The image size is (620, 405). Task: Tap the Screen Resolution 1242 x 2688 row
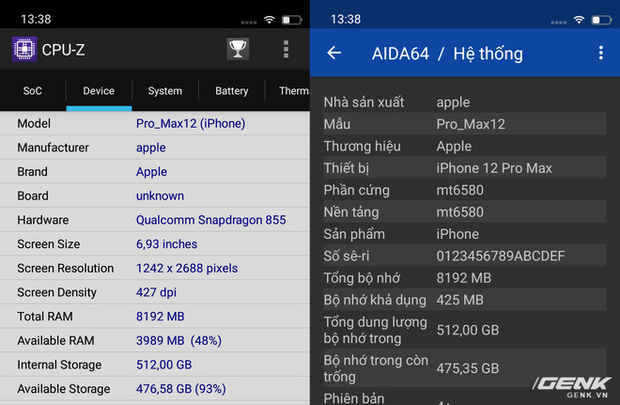(x=155, y=268)
